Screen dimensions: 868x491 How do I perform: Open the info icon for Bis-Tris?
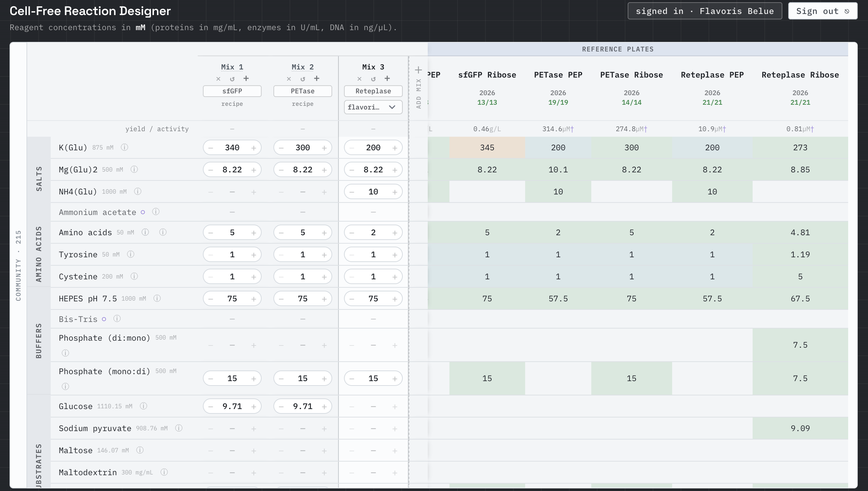click(117, 319)
